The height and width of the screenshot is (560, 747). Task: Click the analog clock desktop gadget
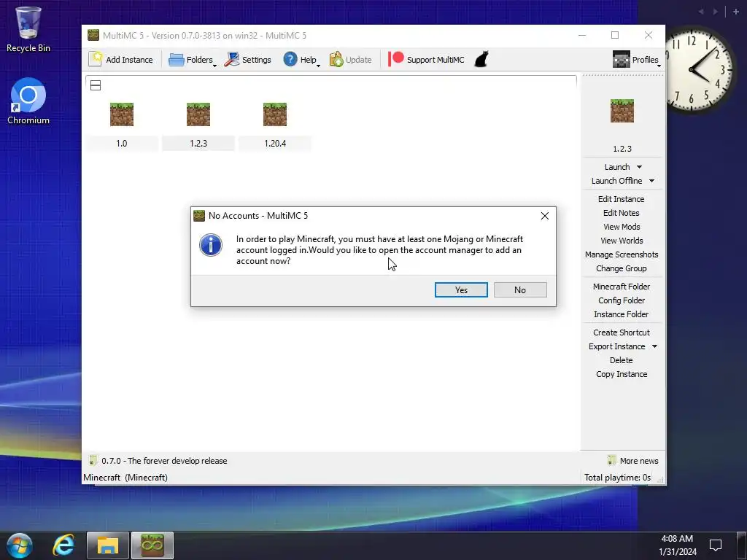point(698,69)
